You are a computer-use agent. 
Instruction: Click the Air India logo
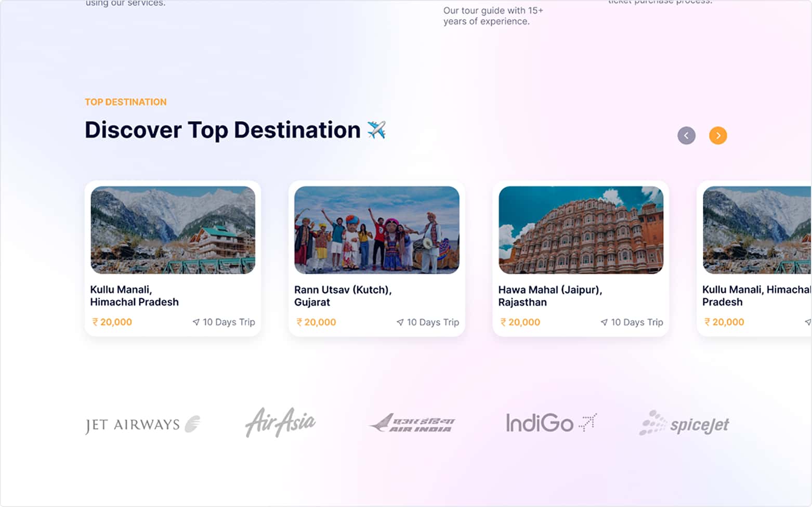(x=413, y=422)
